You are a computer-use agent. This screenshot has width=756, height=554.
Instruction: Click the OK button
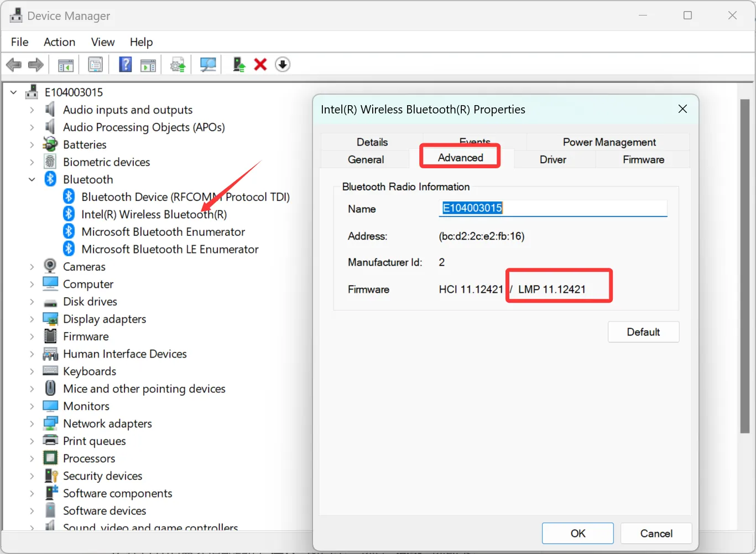click(578, 534)
